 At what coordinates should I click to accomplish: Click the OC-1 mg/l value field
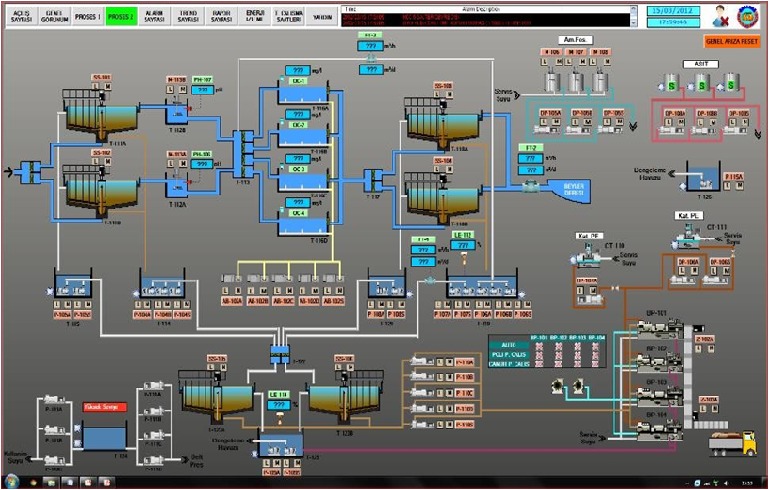(298, 71)
